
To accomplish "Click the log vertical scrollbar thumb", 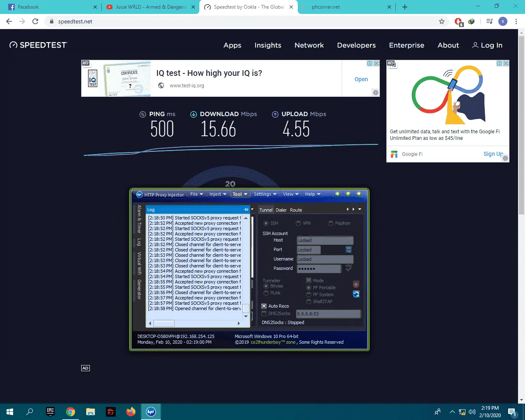I will 246,308.
